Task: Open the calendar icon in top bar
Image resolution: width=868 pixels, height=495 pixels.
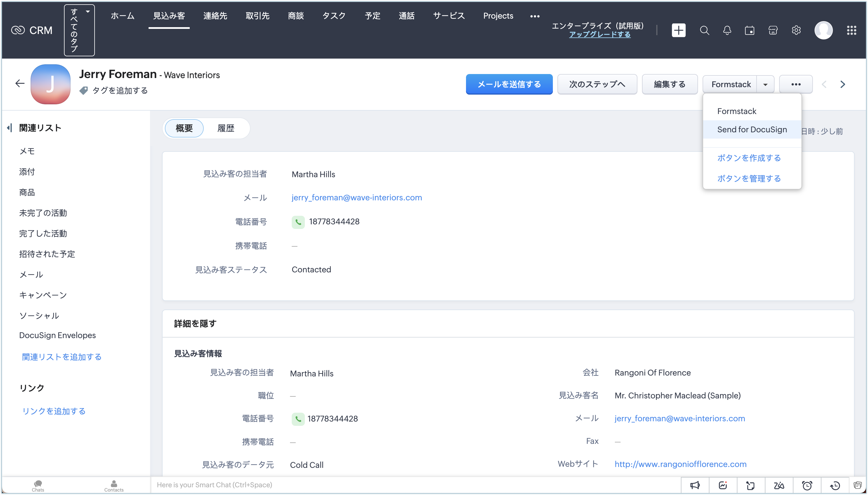Action: pos(749,30)
